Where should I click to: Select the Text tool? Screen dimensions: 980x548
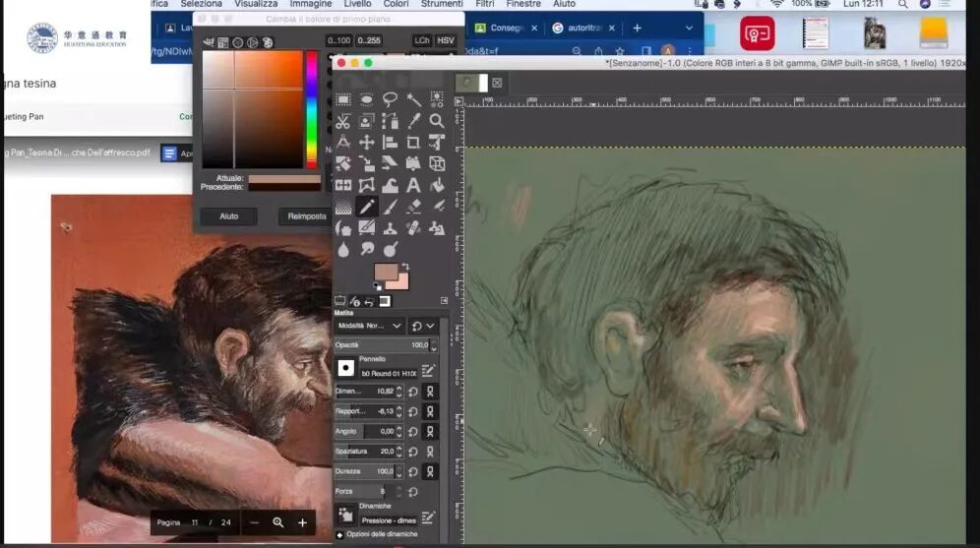click(413, 185)
